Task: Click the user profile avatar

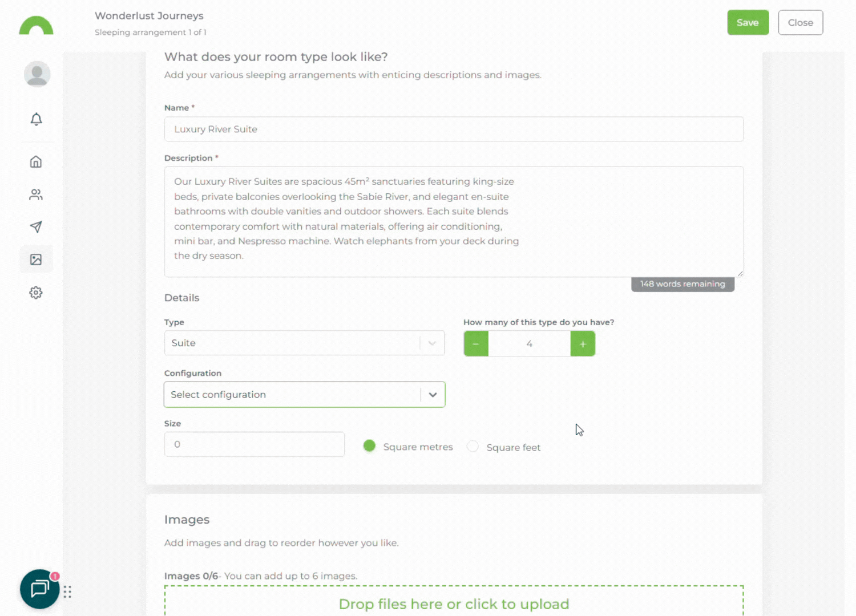Action: [37, 74]
